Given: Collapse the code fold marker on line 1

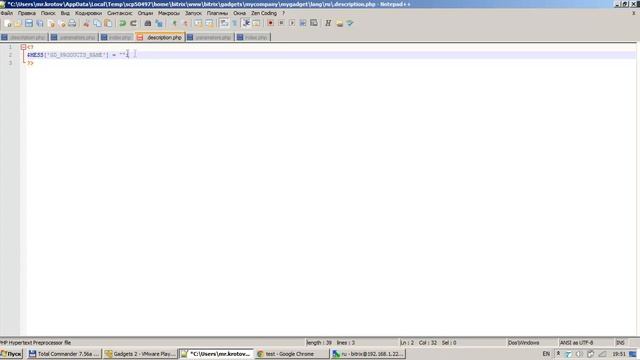Looking at the screenshot, I should 23,47.
